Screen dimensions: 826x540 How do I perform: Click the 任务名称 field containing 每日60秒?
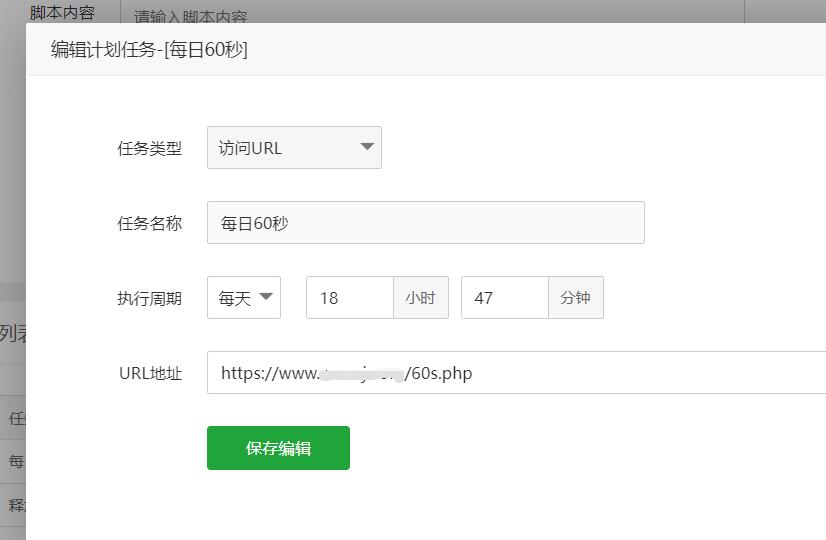click(426, 222)
